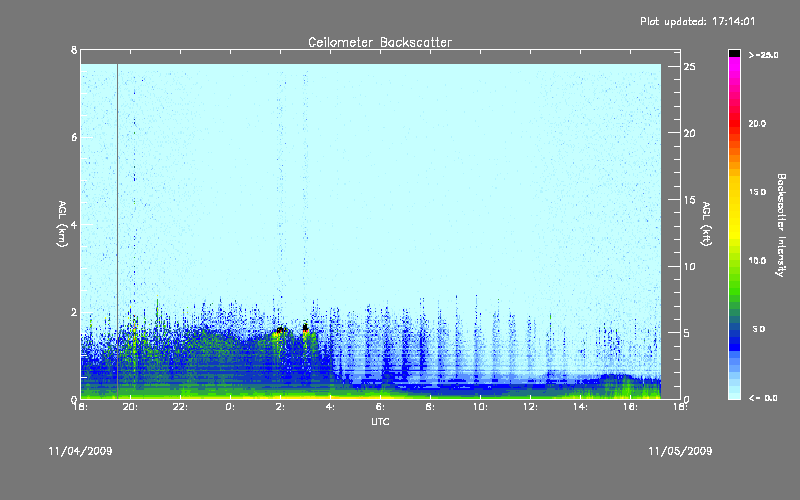The width and height of the screenshot is (800, 500).
Task: Click the 'UTC' time axis label
Action: point(380,421)
